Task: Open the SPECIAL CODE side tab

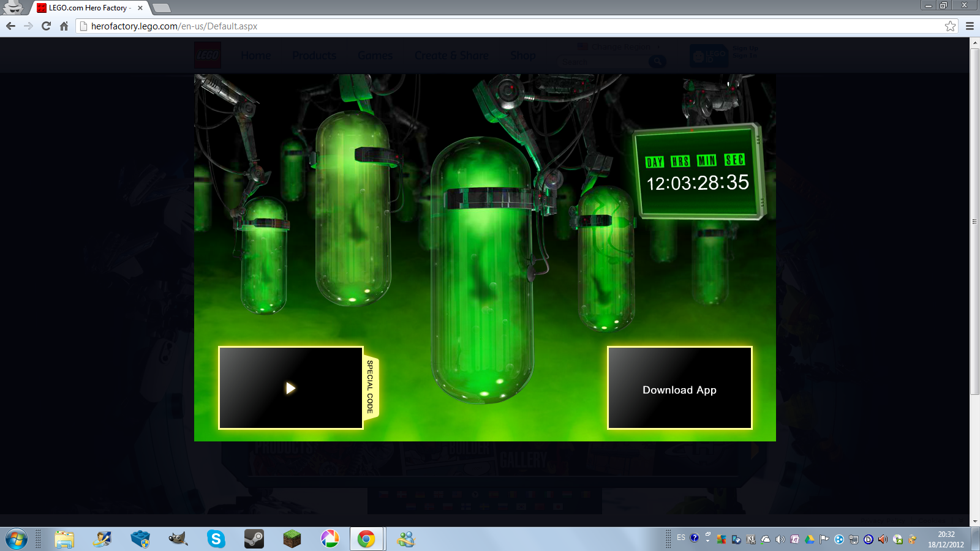Action: [371, 387]
